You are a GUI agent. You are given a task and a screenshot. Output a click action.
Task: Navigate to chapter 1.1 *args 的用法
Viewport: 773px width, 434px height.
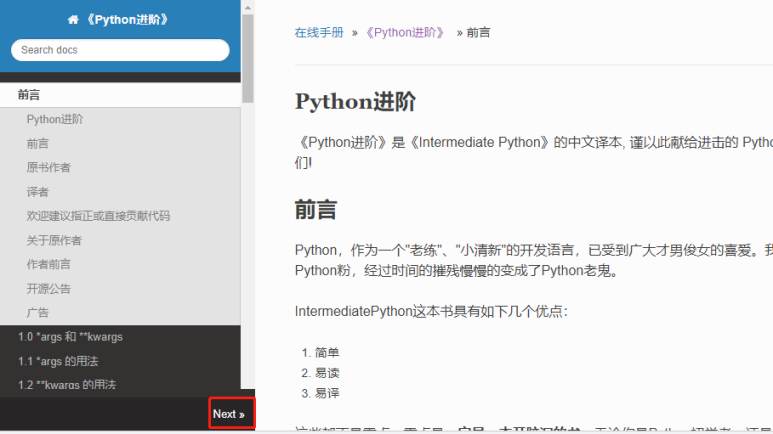[58, 361]
